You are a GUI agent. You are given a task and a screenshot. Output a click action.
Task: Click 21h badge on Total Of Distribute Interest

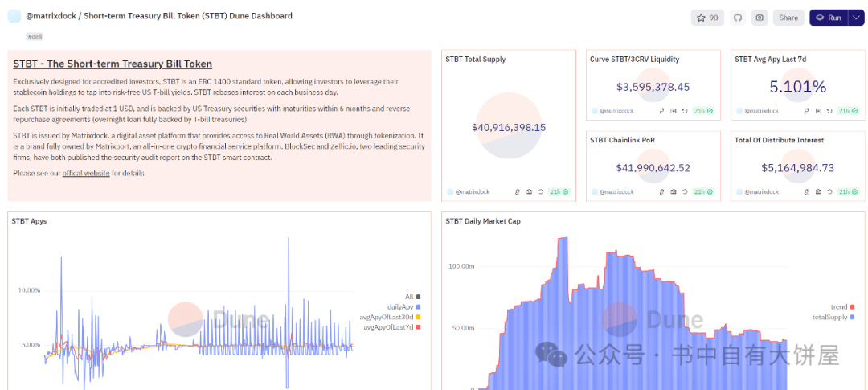[849, 191]
